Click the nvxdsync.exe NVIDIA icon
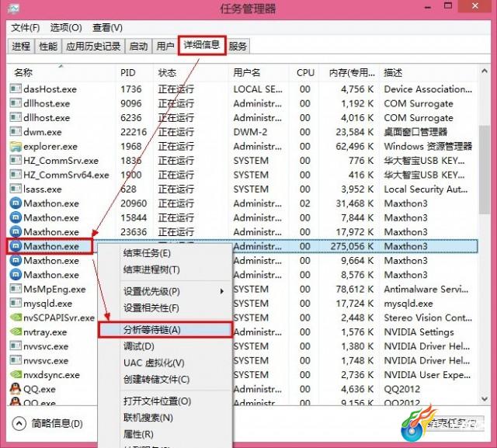The image size is (497, 448). (16, 374)
